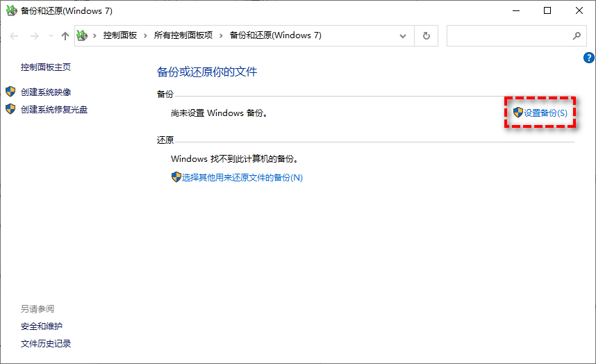The width and height of the screenshot is (596, 364).
Task: Click the Back navigation arrow
Action: pyautogui.click(x=14, y=36)
